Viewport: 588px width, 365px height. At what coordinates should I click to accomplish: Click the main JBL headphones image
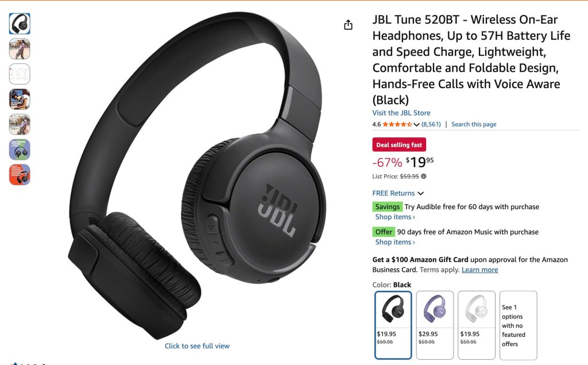tap(197, 175)
